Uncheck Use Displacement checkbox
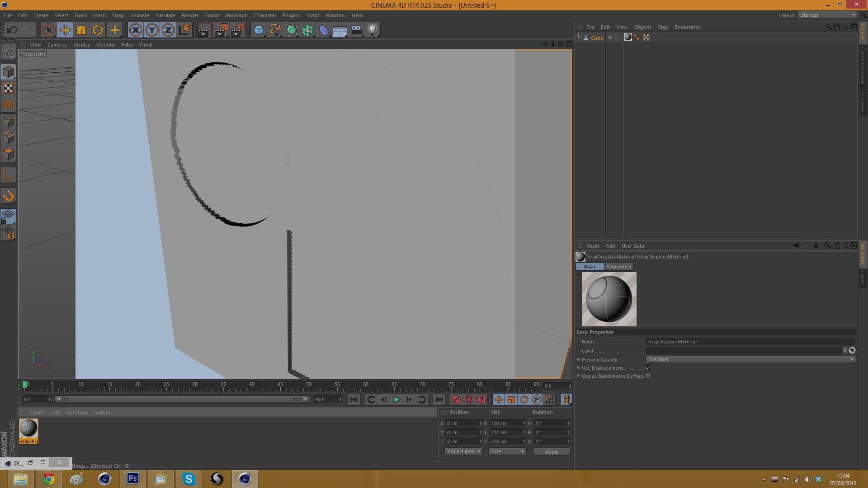868x488 pixels. point(648,368)
